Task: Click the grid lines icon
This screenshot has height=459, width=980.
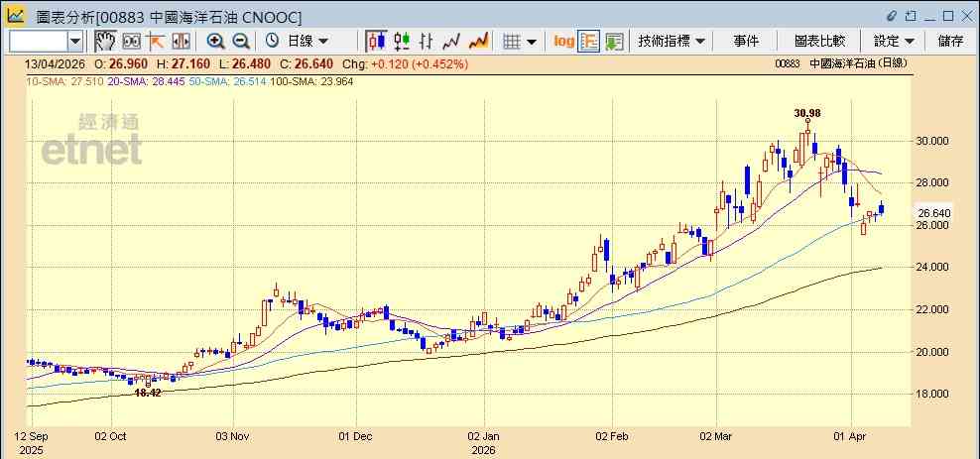Action: [x=512, y=42]
